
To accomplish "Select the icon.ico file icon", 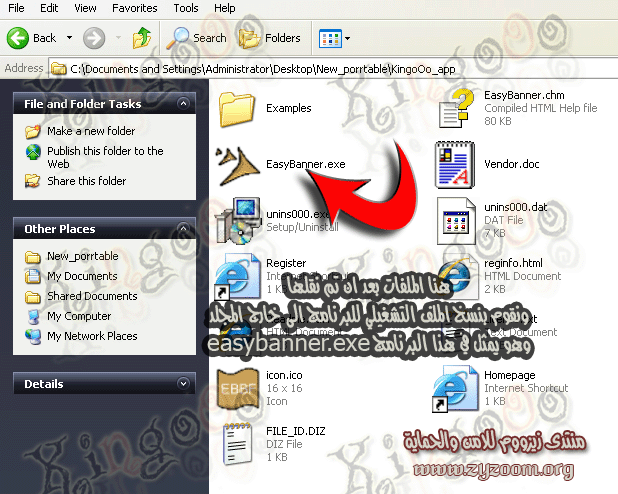I will (237, 389).
